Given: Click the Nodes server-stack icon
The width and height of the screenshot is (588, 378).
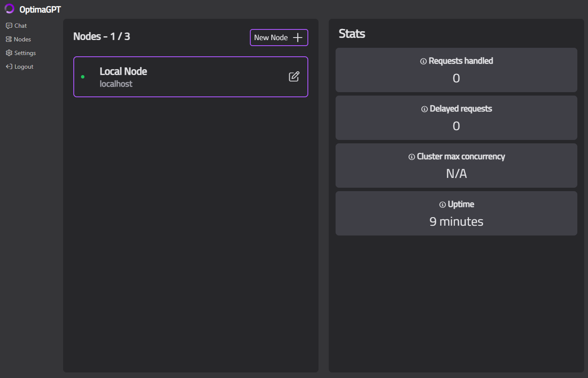Looking at the screenshot, I should pyautogui.click(x=9, y=39).
